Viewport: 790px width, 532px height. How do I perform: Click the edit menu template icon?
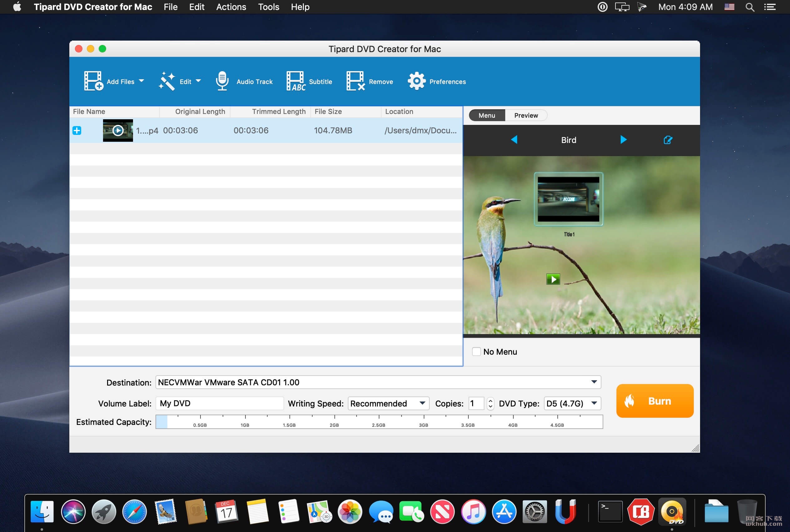[x=668, y=140]
